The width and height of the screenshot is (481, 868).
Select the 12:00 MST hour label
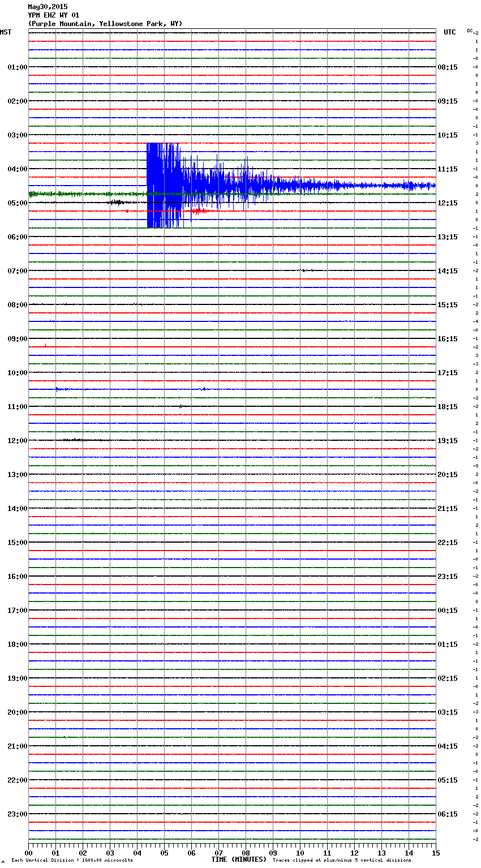[x=18, y=441]
